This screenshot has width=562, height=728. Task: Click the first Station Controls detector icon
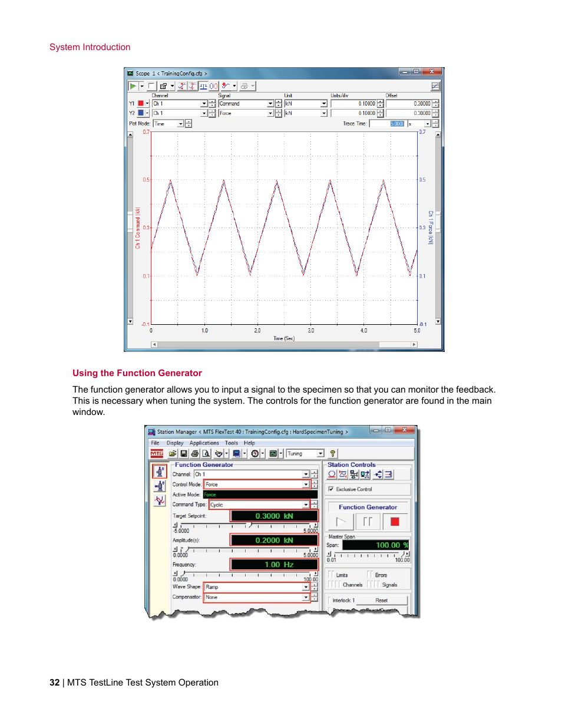[x=332, y=475]
